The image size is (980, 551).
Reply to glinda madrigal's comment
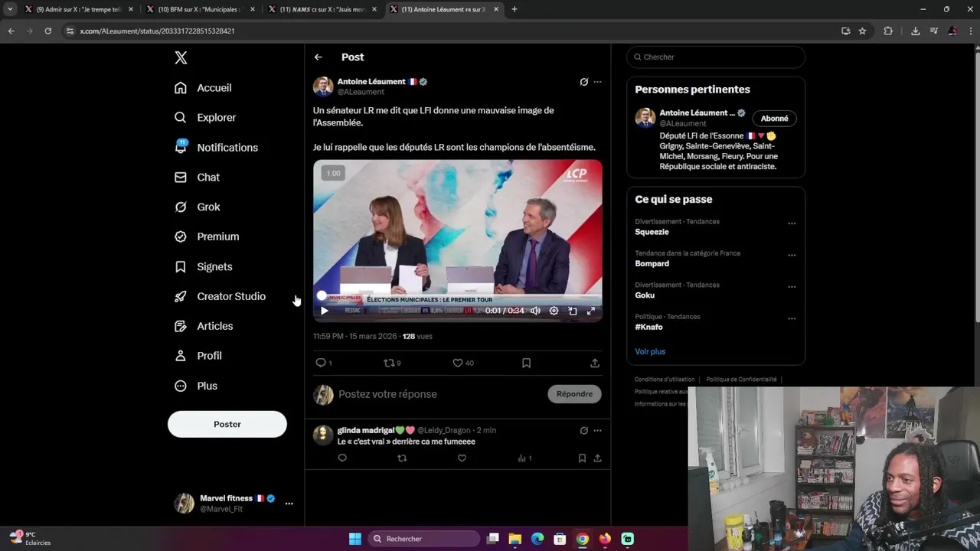click(x=342, y=458)
